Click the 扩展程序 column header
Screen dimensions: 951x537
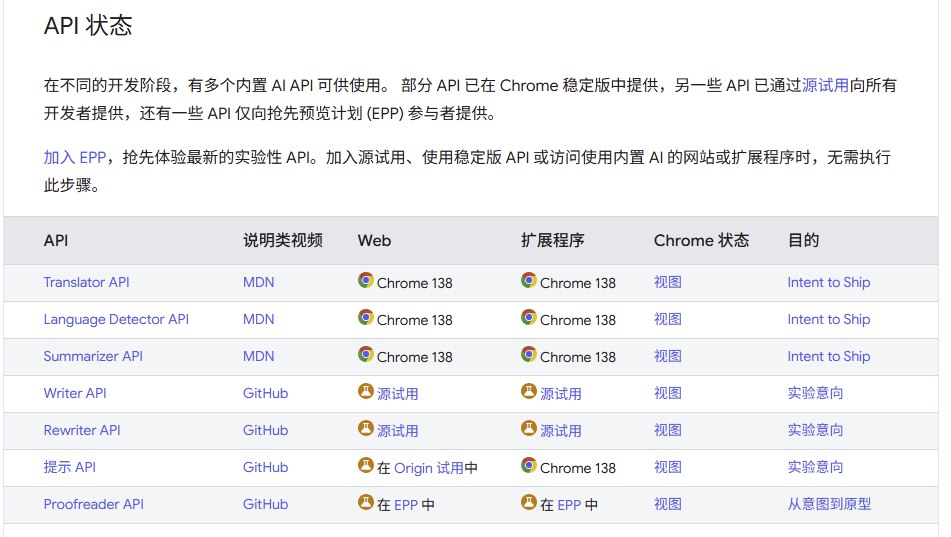click(553, 240)
